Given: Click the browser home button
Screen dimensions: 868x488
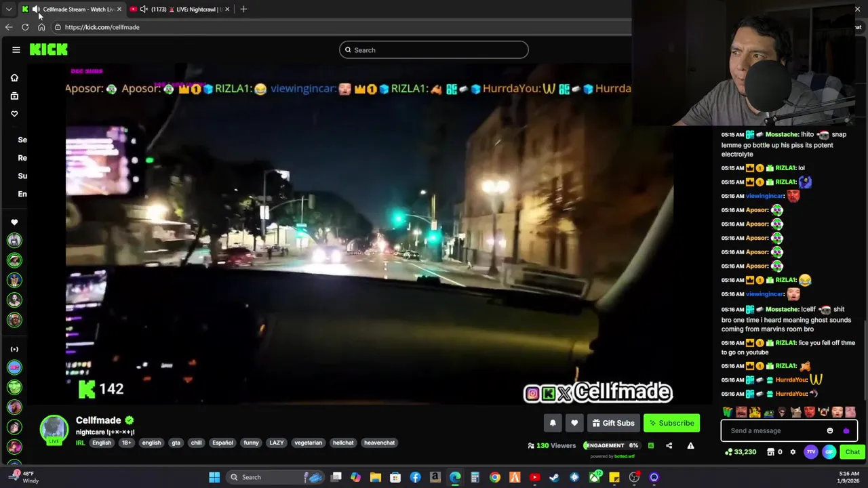Looking at the screenshot, I should [x=41, y=27].
